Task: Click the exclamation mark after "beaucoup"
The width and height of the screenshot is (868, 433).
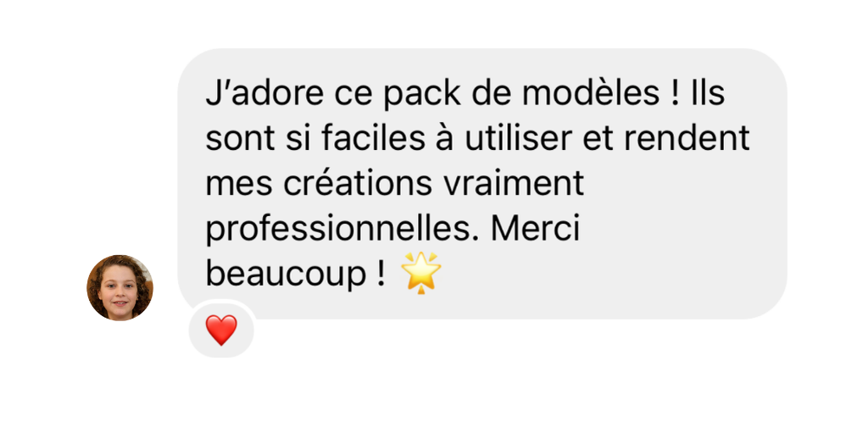Action: coord(381,272)
